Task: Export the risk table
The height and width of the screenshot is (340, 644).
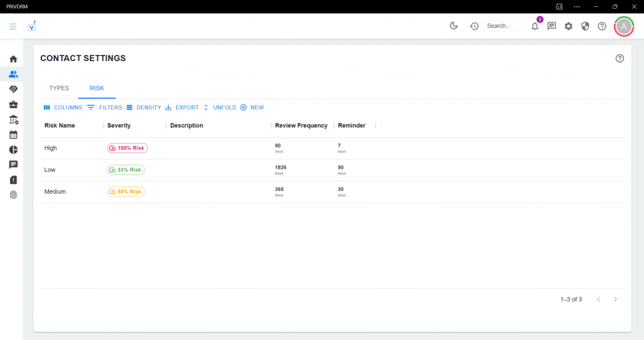Action: point(182,108)
